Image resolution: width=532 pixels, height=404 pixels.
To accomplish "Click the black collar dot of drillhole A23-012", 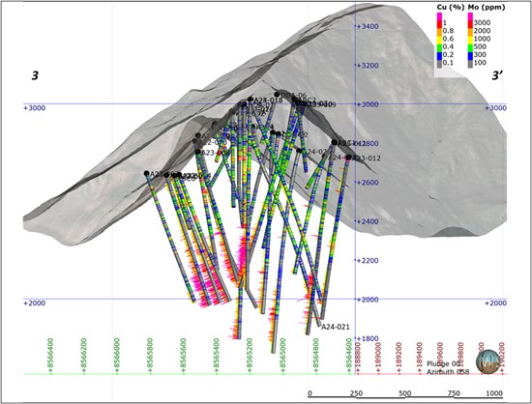I will click(x=348, y=158).
